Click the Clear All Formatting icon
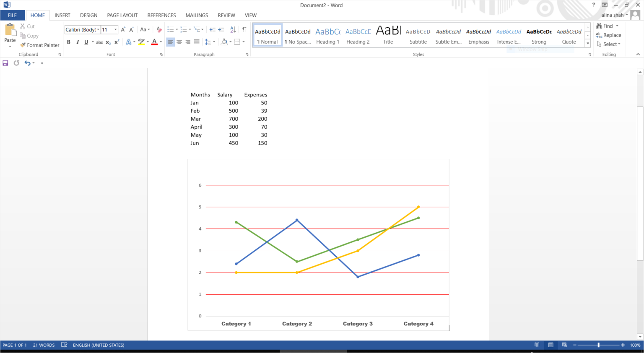 coord(159,30)
